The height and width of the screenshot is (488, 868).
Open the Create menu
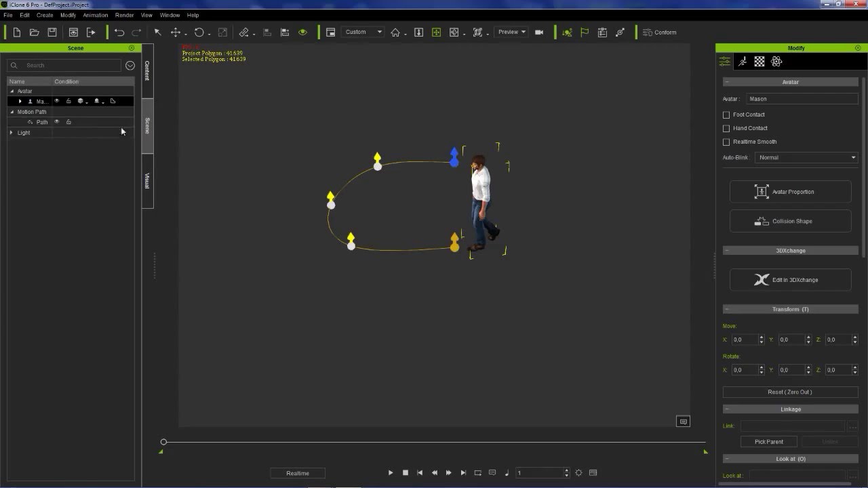pyautogui.click(x=45, y=15)
